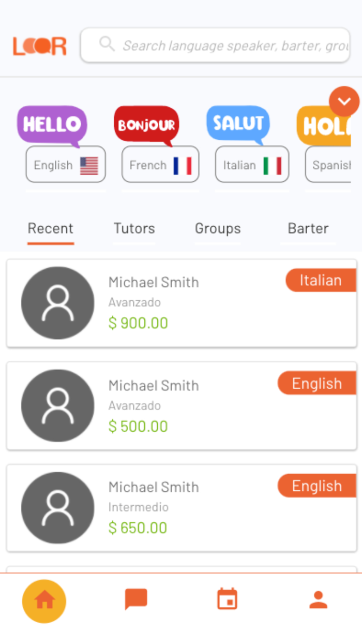Open the Home tab in bottom navigation
The width and height of the screenshot is (362, 644).
pyautogui.click(x=44, y=601)
